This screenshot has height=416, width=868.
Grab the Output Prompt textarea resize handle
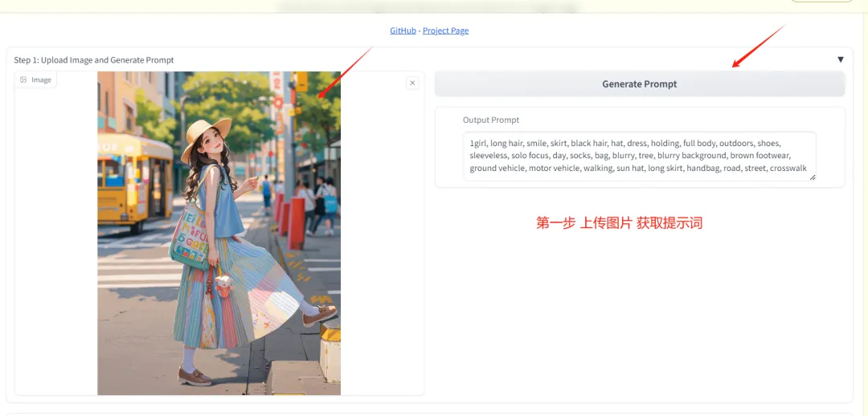(812, 176)
